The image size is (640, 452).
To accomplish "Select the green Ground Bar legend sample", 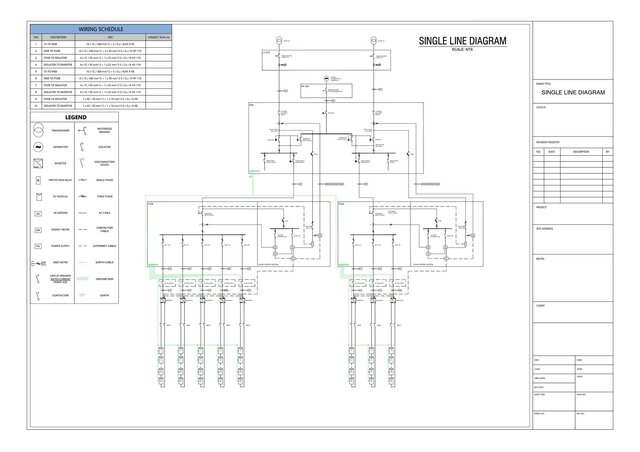I will click(x=82, y=279).
